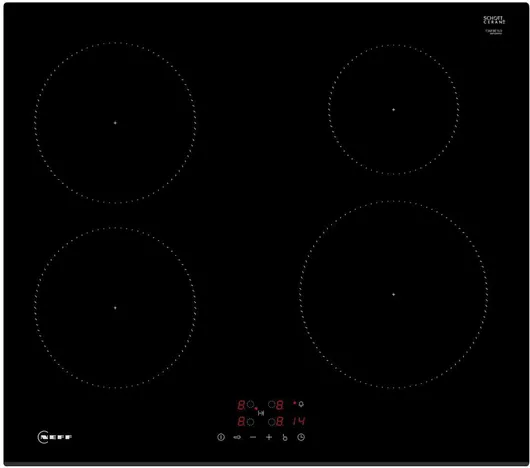Screen dimensions: 530x468
Task: Tap the rear-left power level digit display
Action: tap(241, 405)
